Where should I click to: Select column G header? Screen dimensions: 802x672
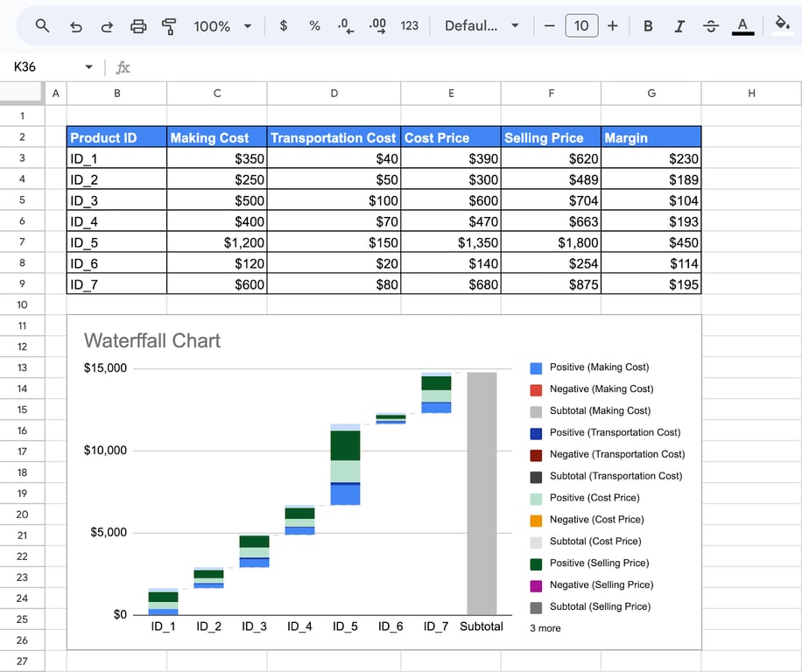click(651, 93)
